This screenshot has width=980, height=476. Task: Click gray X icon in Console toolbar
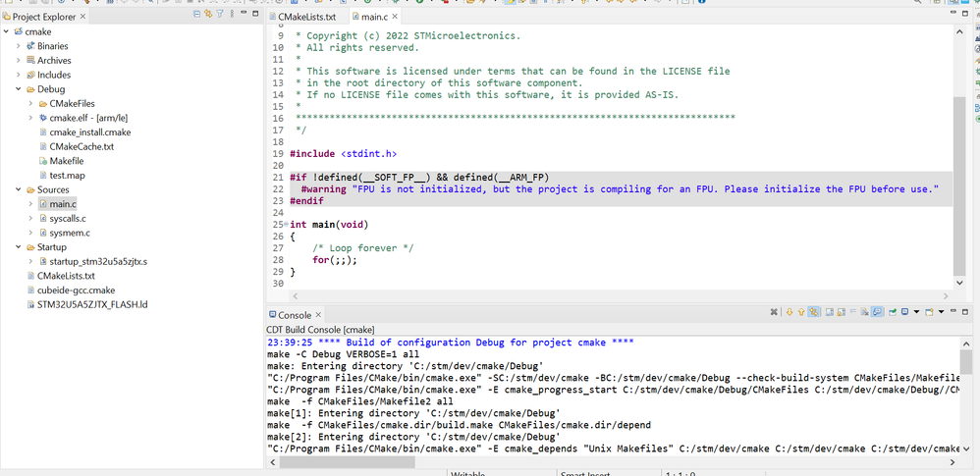[774, 312]
